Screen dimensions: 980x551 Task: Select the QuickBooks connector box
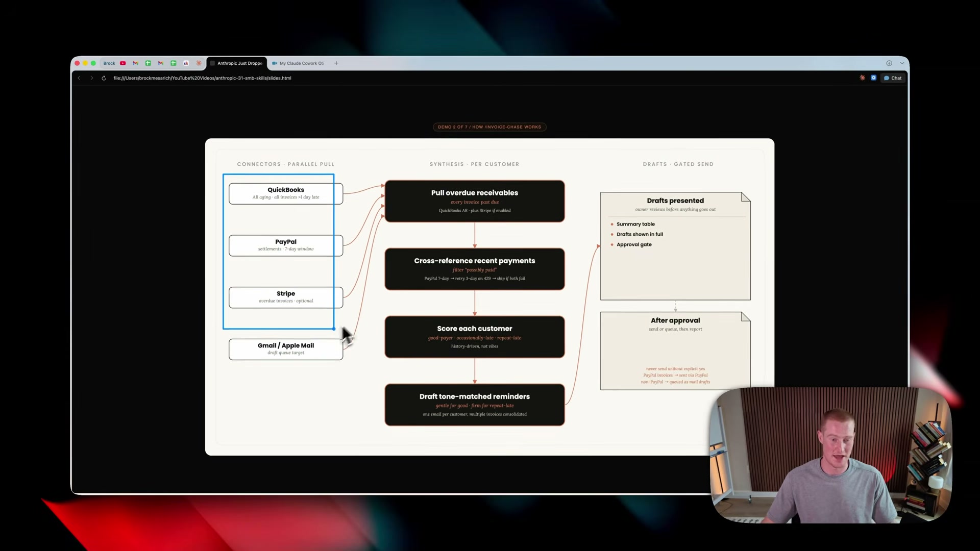tap(286, 193)
